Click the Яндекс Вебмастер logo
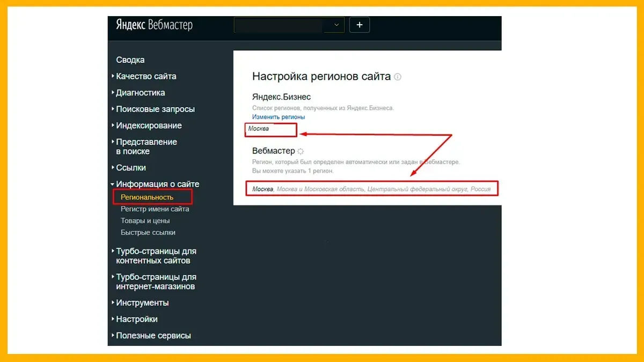The image size is (644, 362). point(154,25)
